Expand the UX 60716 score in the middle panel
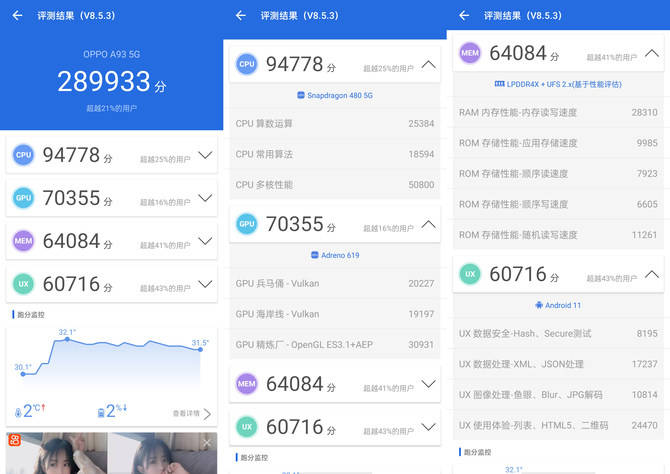This screenshot has height=474, width=670. coord(429,427)
